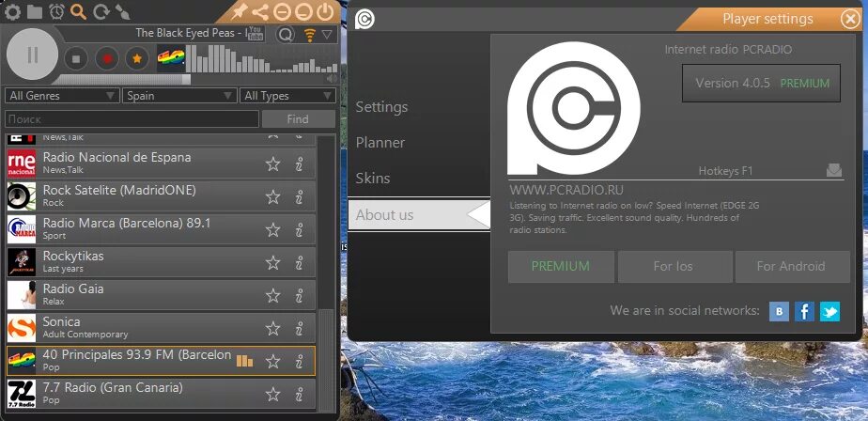Open info icon for Radio Gaia
Screen dimensions: 868x421
[x=299, y=295]
